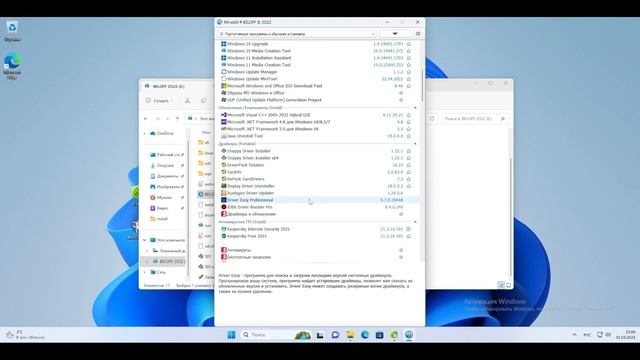The width and height of the screenshot is (640, 360).
Task: Toggle the favorite star for Windows Update Manager
Action: pyautogui.click(x=409, y=72)
